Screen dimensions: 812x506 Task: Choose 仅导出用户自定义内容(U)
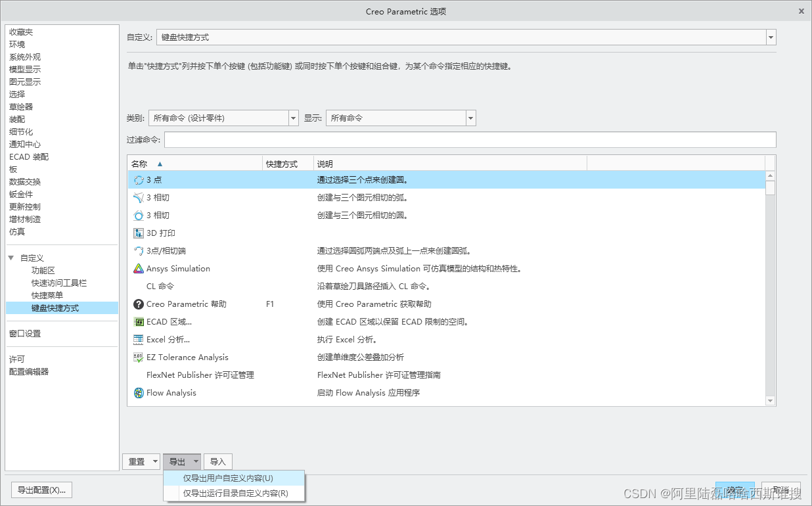235,478
